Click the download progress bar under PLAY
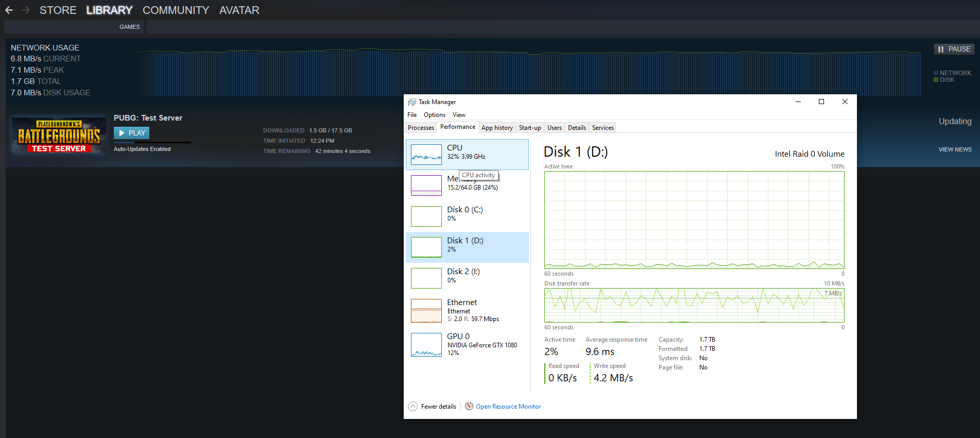The height and width of the screenshot is (438, 980). (152, 142)
